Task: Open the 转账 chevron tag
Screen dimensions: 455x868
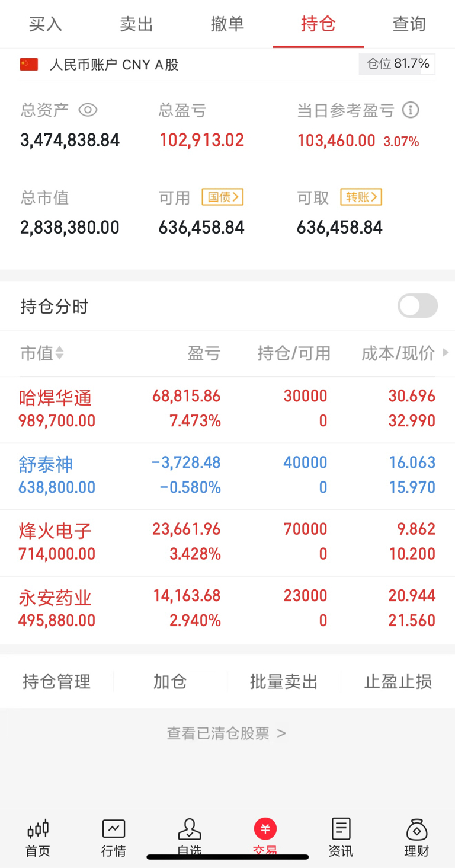Action: 361,197
